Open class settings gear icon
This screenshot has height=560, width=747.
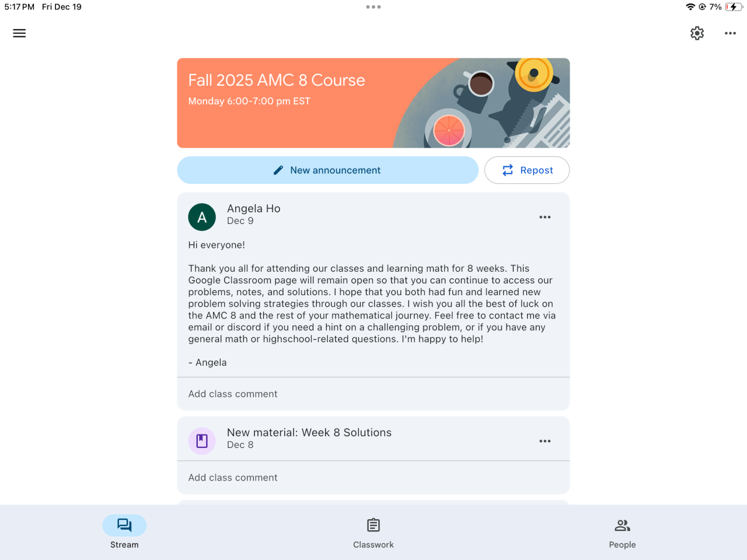pos(697,33)
